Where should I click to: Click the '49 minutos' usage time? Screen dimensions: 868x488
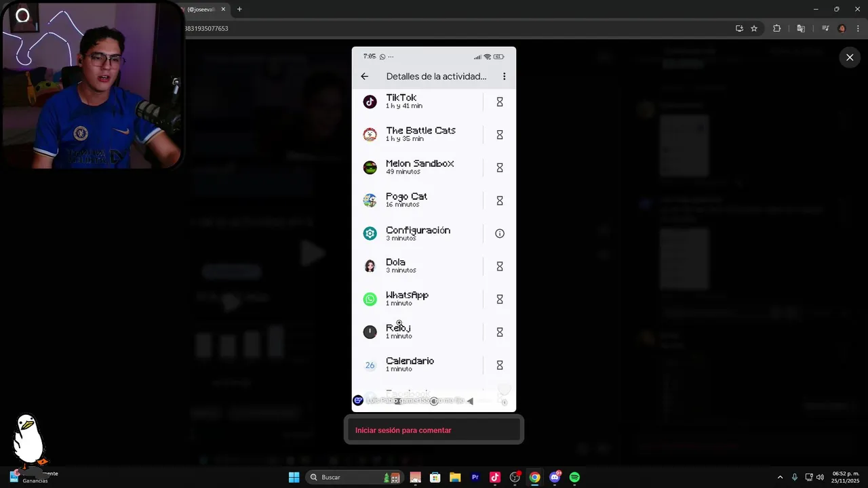click(x=403, y=171)
